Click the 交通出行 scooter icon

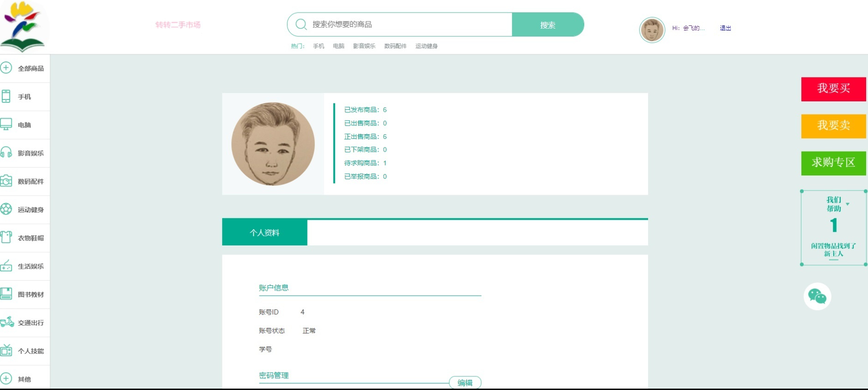coord(7,322)
